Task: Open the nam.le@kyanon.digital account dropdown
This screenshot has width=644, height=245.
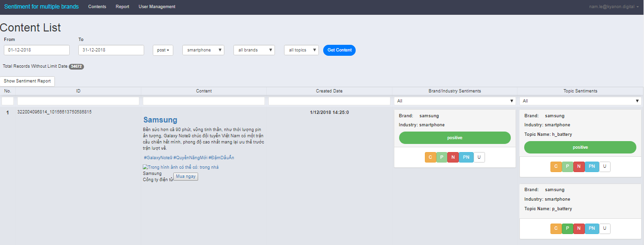Action: pos(614,7)
